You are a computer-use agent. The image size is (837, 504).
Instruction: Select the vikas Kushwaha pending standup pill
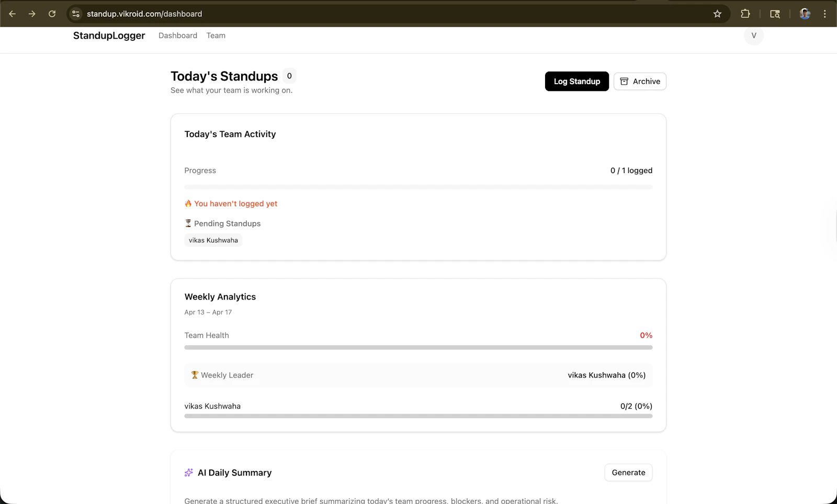213,240
